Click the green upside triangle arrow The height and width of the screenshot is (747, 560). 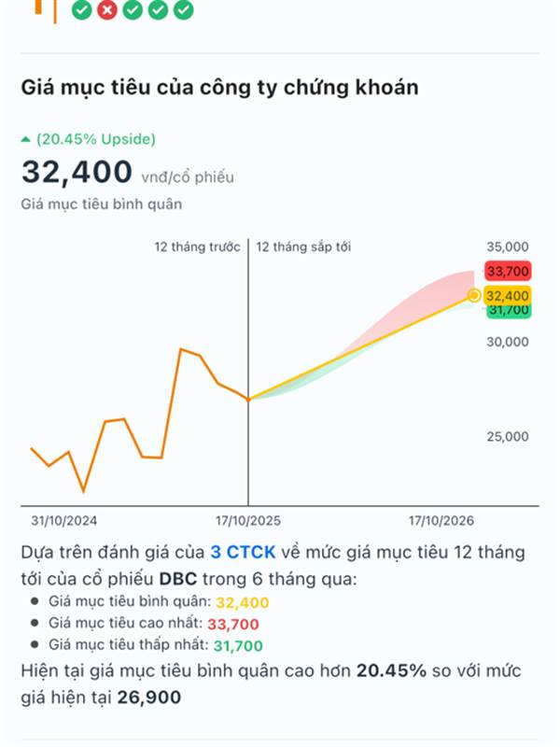click(x=26, y=140)
